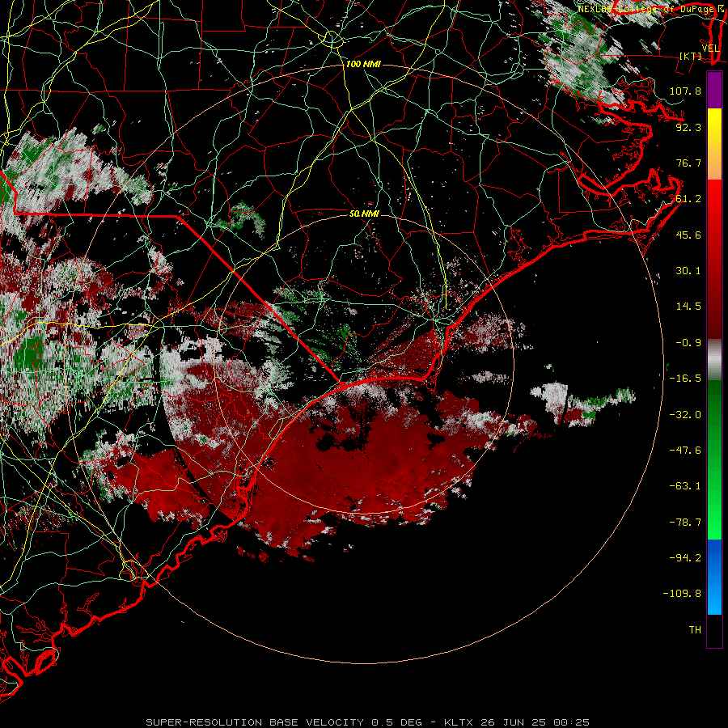Screen dimensions: 728x728
Task: Click the -16.5 velocity scale value
Action: click(x=685, y=379)
